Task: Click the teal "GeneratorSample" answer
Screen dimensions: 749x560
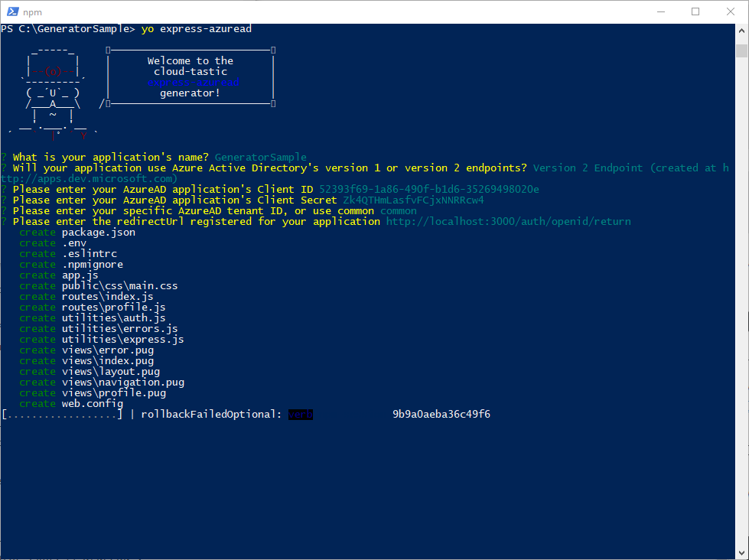Action: [x=261, y=157]
